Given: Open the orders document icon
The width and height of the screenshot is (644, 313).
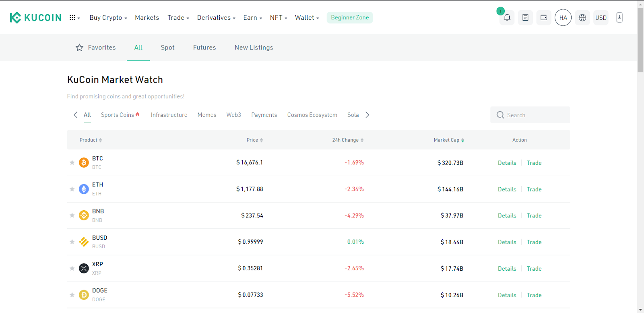Looking at the screenshot, I should pyautogui.click(x=525, y=18).
